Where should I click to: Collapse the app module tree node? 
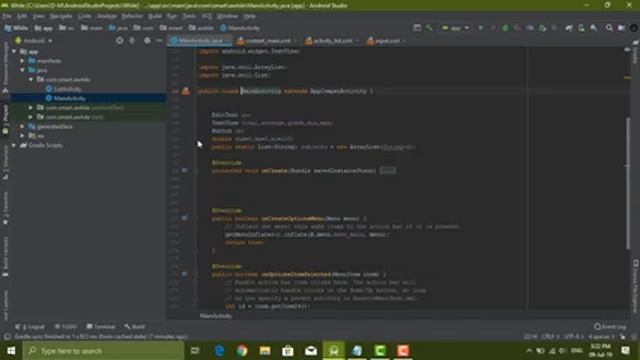[15, 51]
